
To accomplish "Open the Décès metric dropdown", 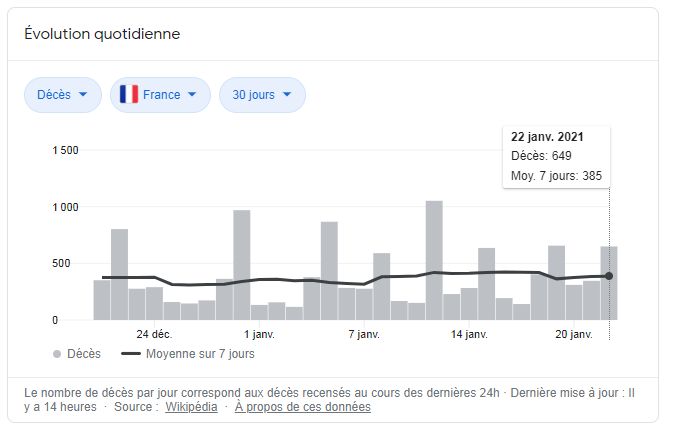I will (62, 95).
